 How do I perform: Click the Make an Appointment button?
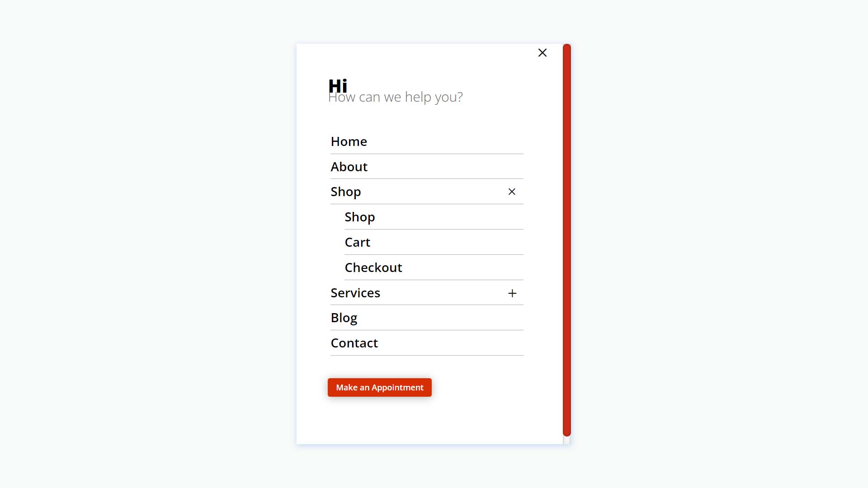tap(379, 387)
